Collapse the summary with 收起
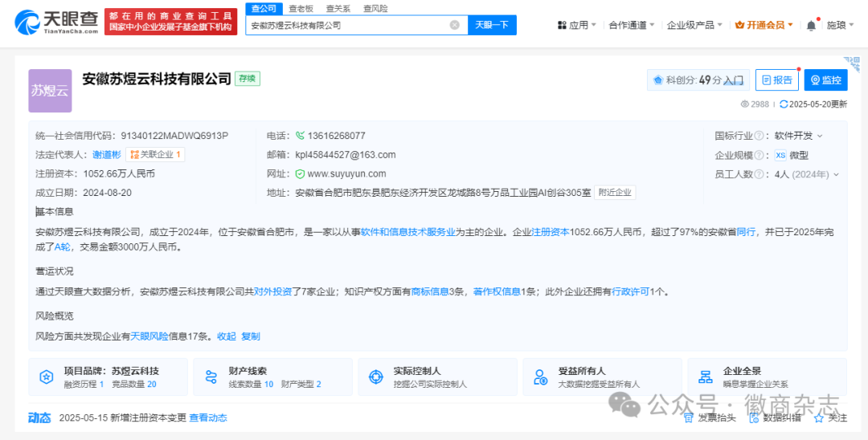Viewport: 868px width, 440px height. 227,336
